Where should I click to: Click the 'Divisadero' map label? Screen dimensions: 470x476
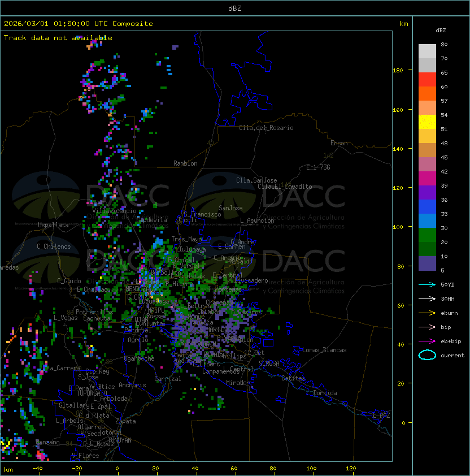tap(251, 280)
